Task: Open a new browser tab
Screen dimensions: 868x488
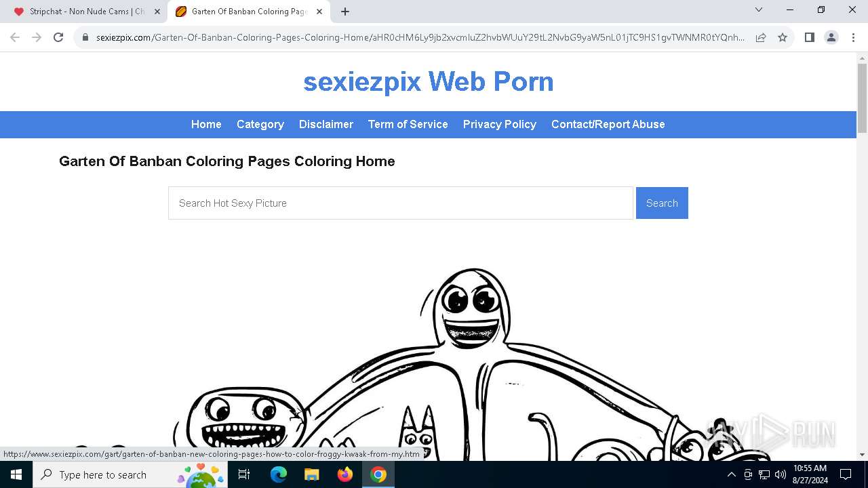Action: point(345,12)
